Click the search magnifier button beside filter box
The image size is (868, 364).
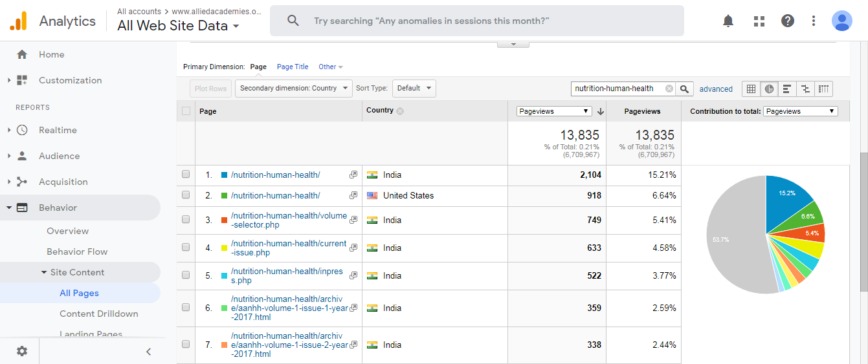[685, 89]
